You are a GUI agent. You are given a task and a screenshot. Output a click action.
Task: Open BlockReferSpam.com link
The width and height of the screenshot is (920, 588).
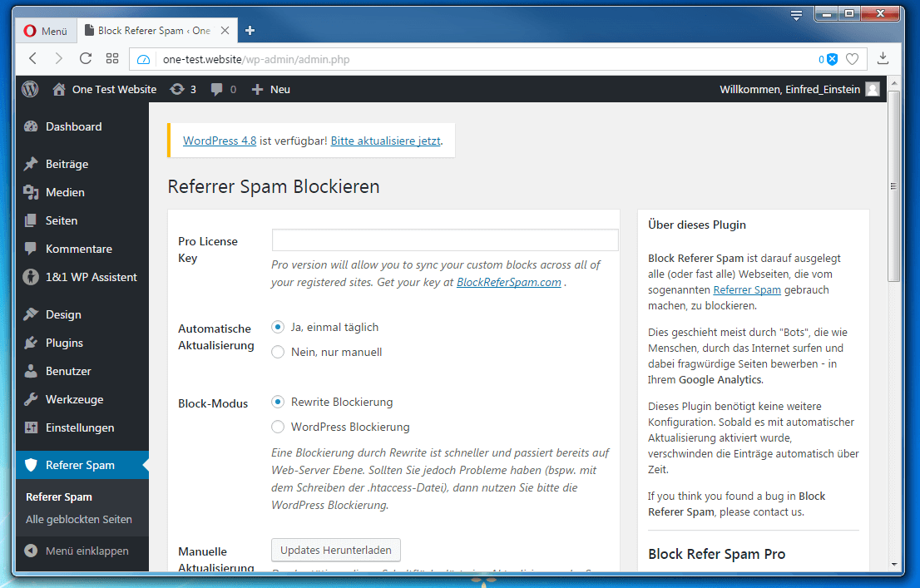click(x=509, y=282)
